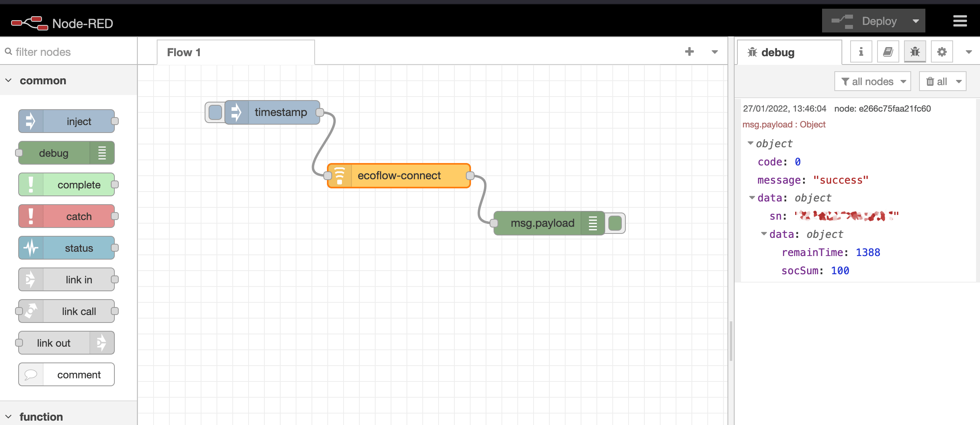Image resolution: width=980 pixels, height=425 pixels.
Task: Click the Node-RED logo icon
Action: pos(29,23)
